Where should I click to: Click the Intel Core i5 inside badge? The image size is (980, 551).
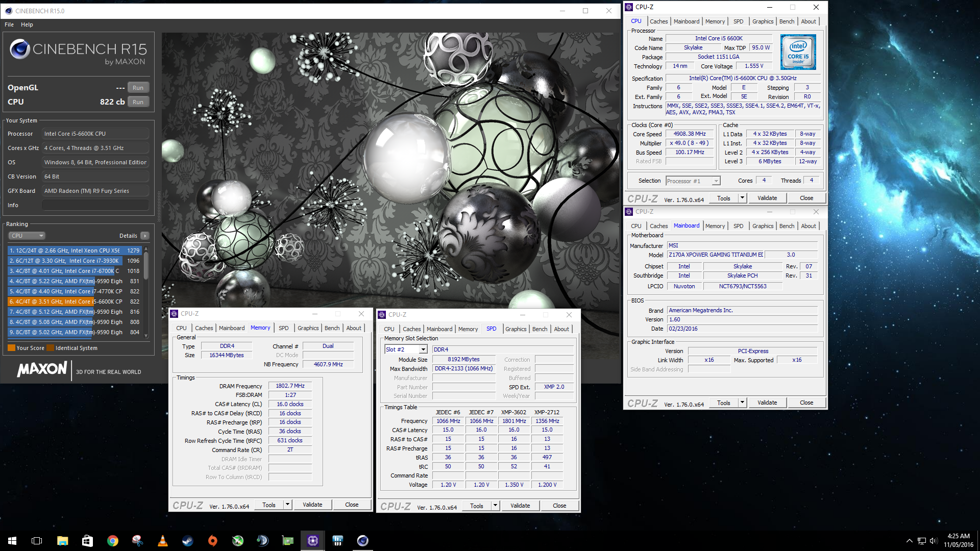tap(798, 52)
